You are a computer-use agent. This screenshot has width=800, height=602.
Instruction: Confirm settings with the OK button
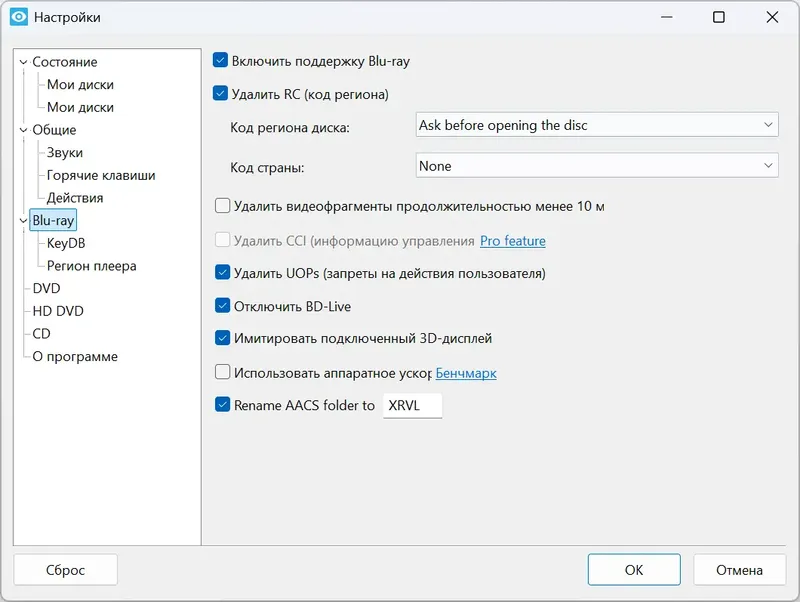click(x=634, y=570)
